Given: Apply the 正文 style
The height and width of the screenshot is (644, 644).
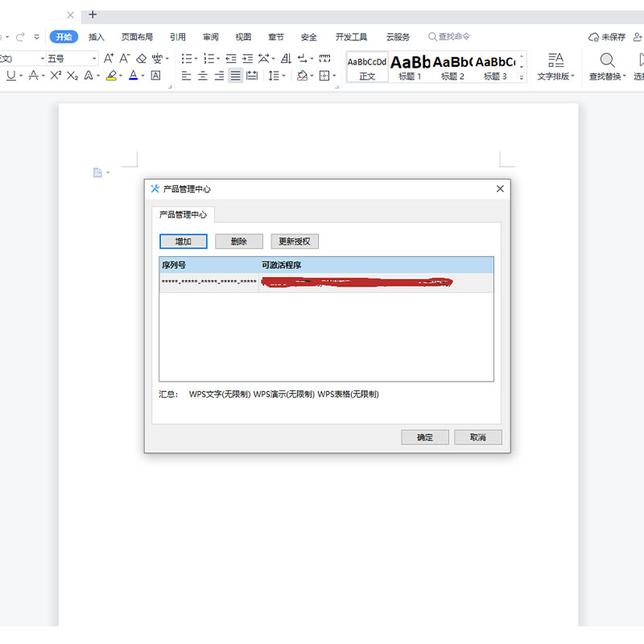Looking at the screenshot, I should click(x=367, y=68).
